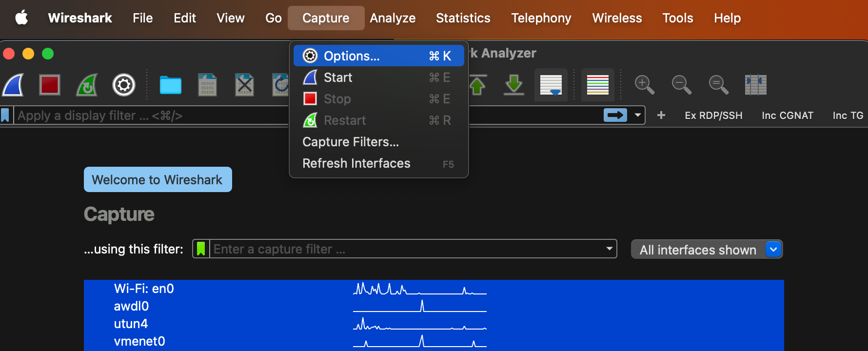Screen dimensions: 868x351
Task: Add a filter button with the plus icon
Action: coord(661,116)
